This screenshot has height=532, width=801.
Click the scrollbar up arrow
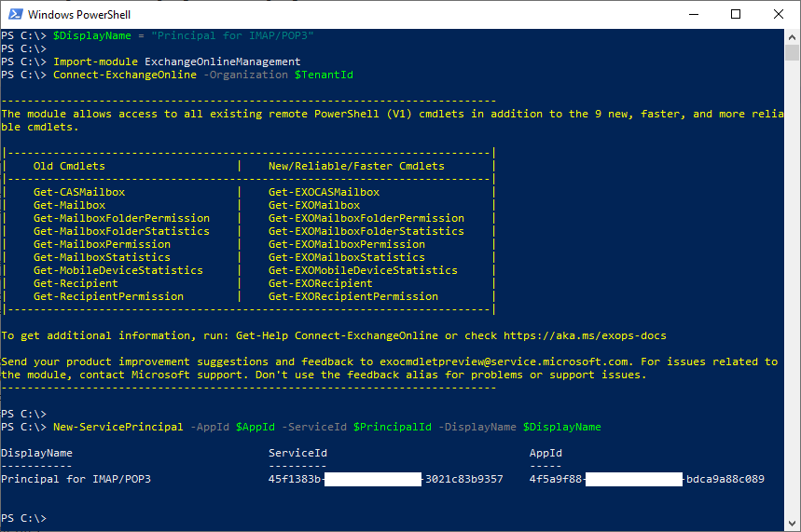coord(792,36)
